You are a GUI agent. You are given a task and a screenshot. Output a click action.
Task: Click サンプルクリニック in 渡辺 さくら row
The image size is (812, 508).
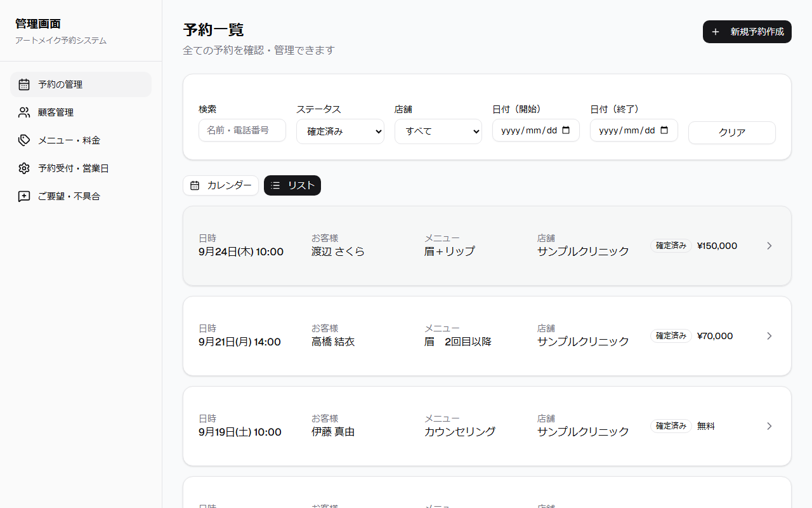[x=583, y=251]
